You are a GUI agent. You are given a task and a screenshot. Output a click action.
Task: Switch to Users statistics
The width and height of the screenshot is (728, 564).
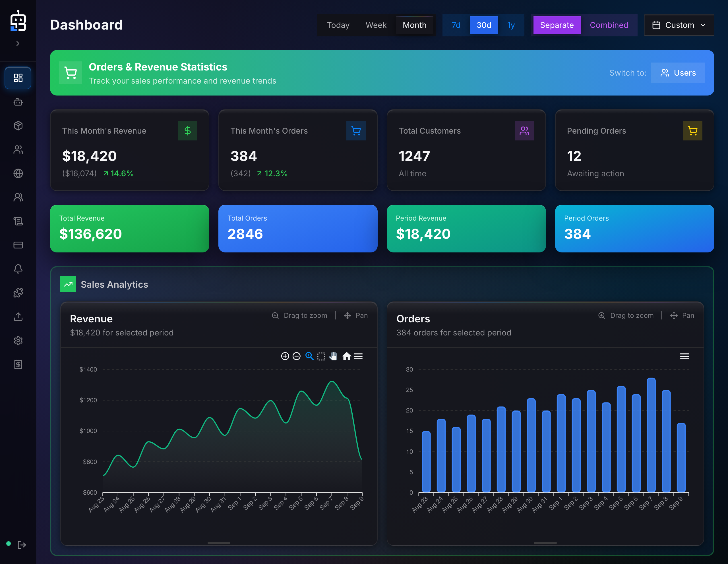coord(678,72)
